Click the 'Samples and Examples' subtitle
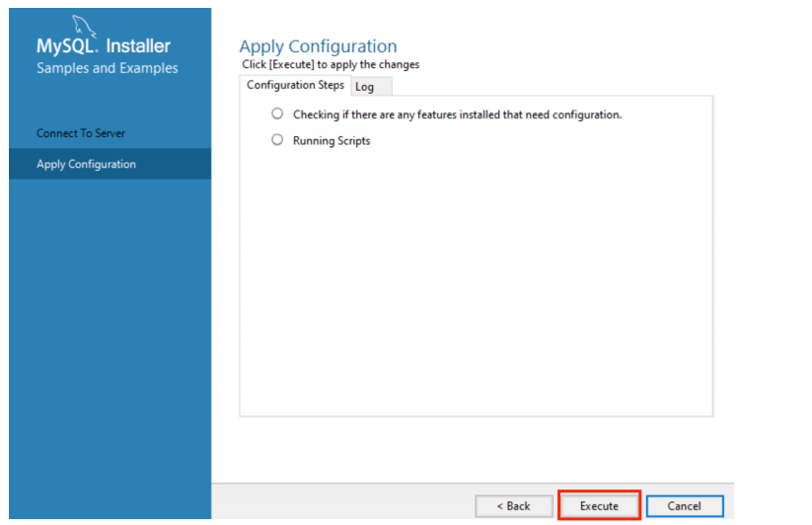Viewport: 812px width, 525px height. click(x=108, y=68)
